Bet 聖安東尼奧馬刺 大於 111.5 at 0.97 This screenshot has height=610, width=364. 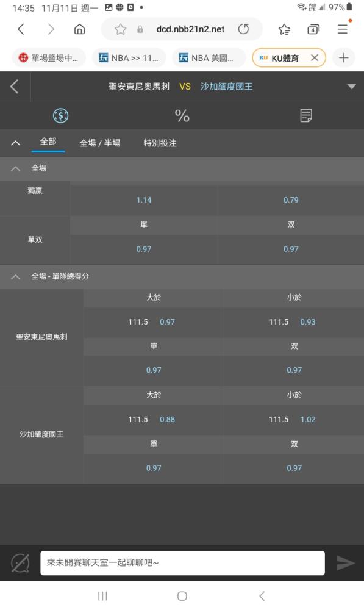pyautogui.click(x=154, y=322)
